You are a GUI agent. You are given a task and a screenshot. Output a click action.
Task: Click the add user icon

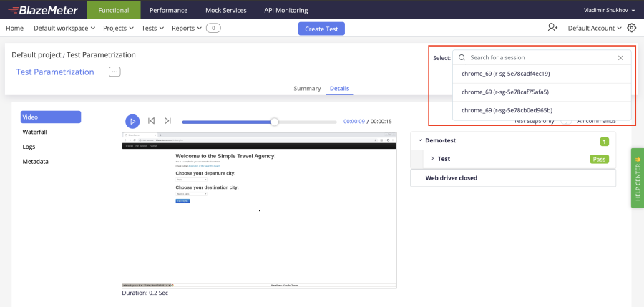552,28
